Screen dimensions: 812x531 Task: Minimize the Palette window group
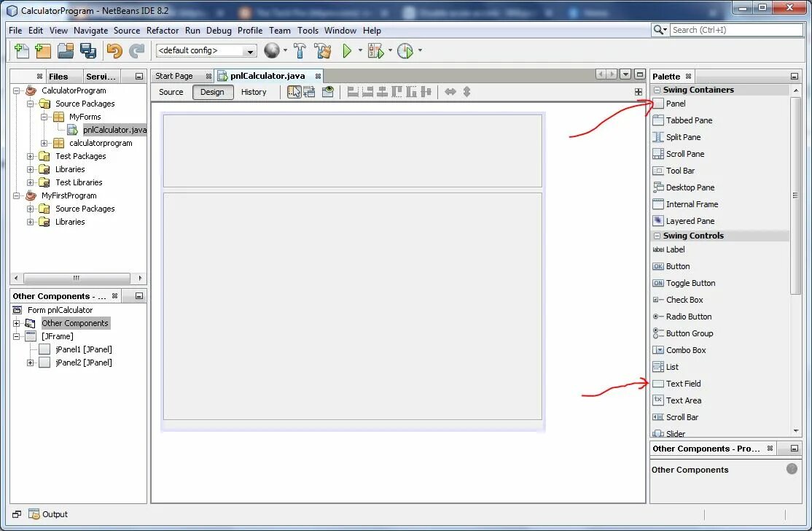tap(795, 77)
